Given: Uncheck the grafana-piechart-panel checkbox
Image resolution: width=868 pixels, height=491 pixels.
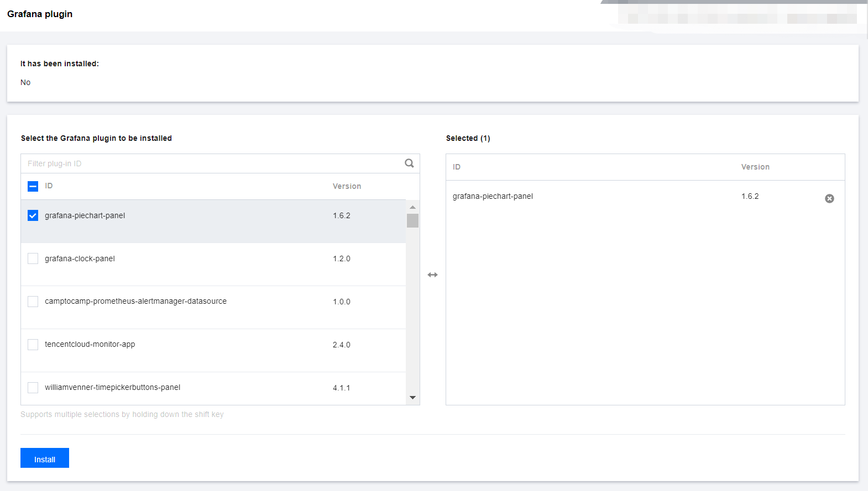Looking at the screenshot, I should pyautogui.click(x=33, y=215).
